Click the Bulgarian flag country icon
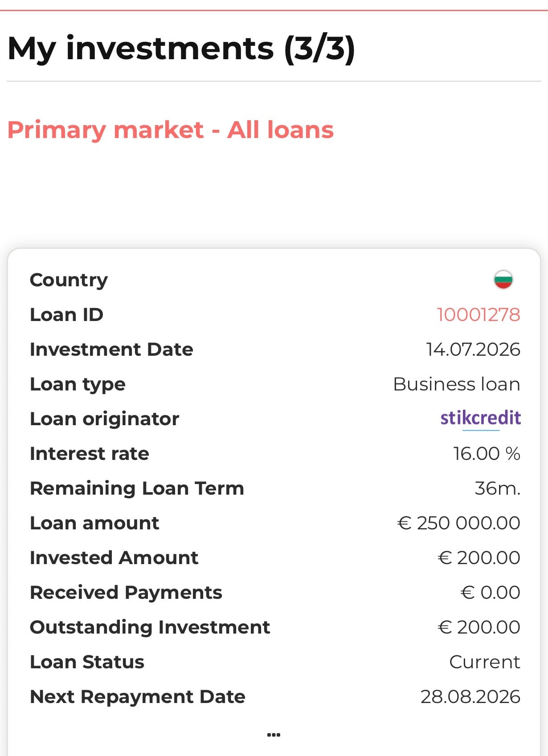 click(503, 280)
